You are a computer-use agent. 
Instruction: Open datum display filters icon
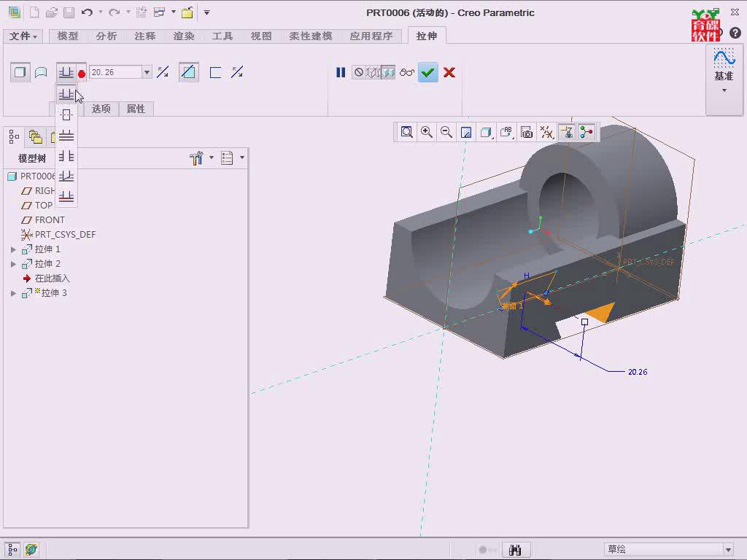coord(546,132)
